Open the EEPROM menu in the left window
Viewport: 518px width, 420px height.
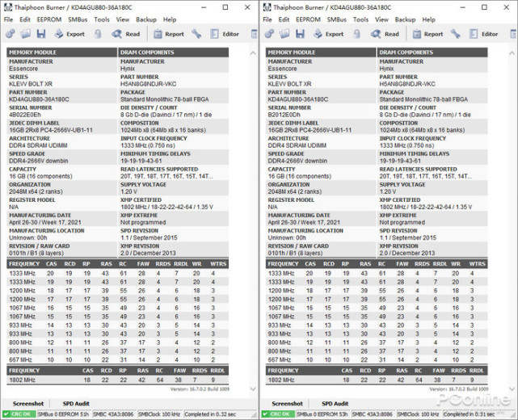click(49, 20)
